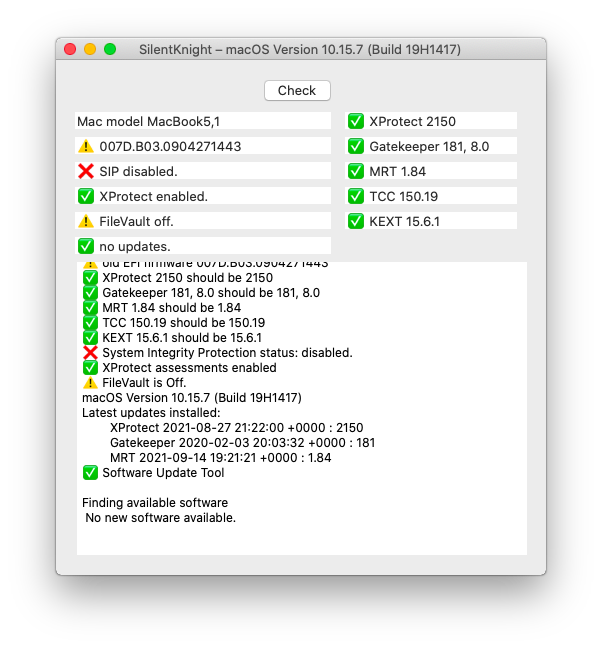Close the SilentKnight window with red button

70,49
